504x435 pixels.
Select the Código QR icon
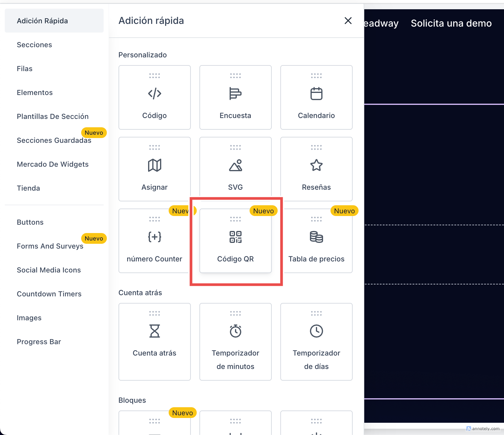click(235, 237)
